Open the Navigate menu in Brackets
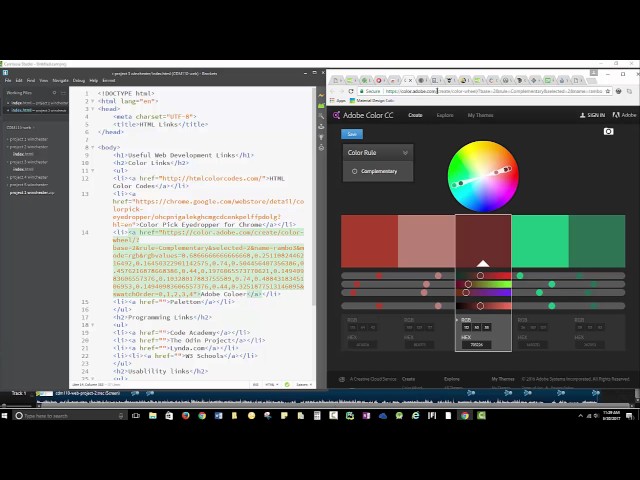 [x=60, y=80]
